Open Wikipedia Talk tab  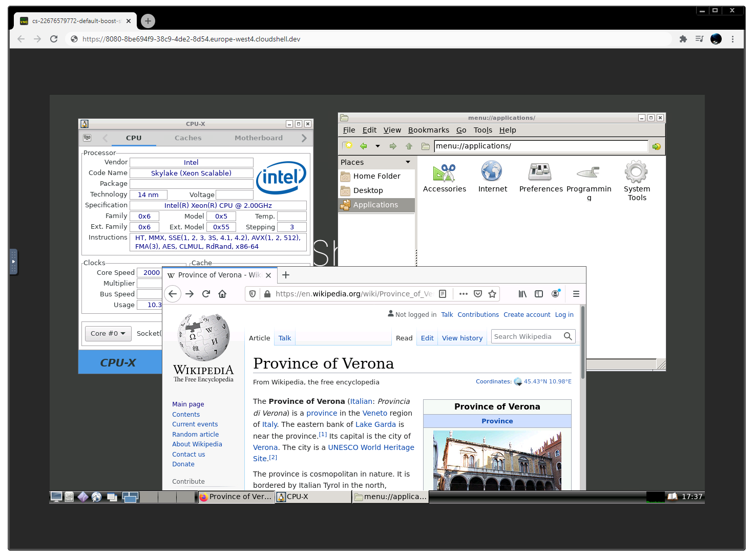[285, 338]
